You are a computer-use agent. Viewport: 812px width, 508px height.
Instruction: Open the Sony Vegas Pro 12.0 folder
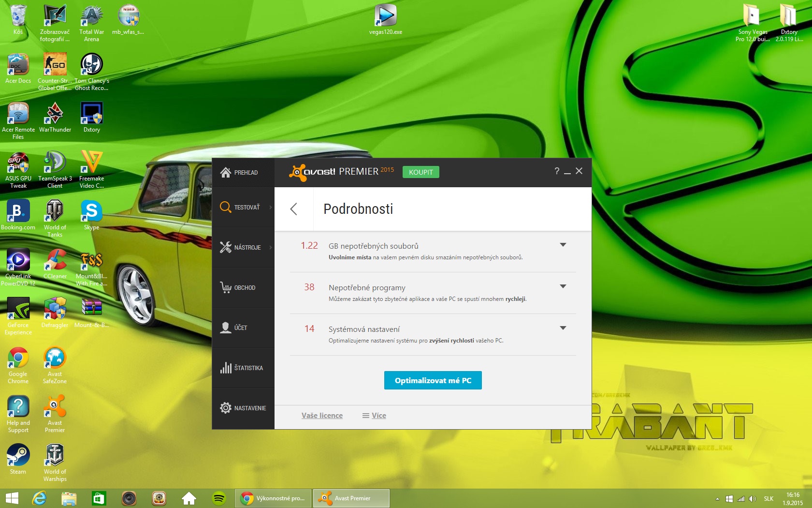click(x=752, y=23)
